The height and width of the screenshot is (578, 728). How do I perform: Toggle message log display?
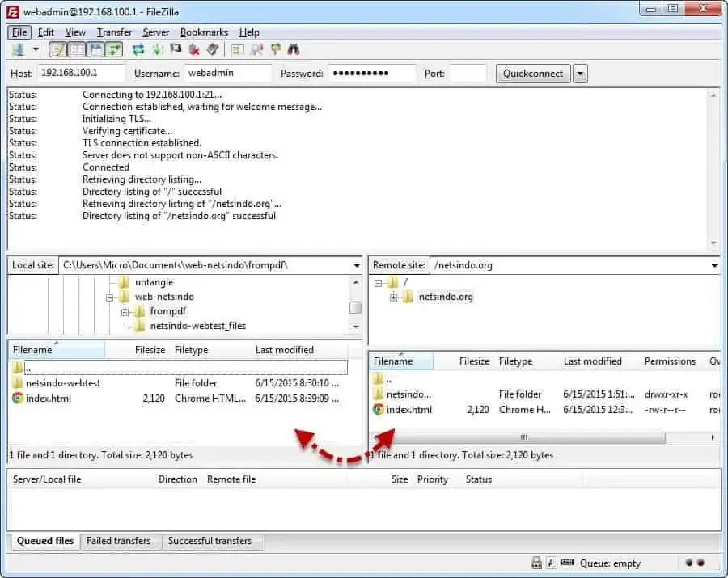click(57, 50)
